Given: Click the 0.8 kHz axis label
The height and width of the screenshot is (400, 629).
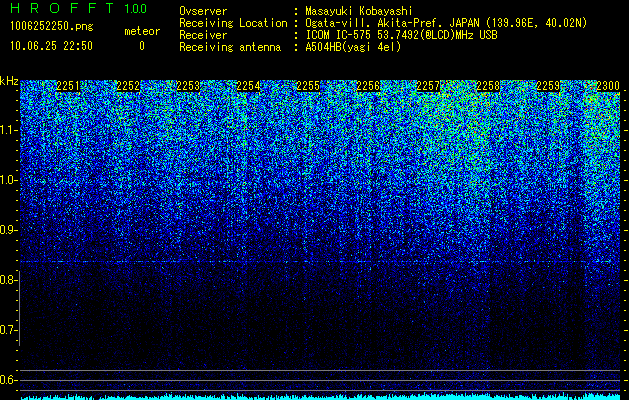Looking at the screenshot, I should click(x=7, y=280).
